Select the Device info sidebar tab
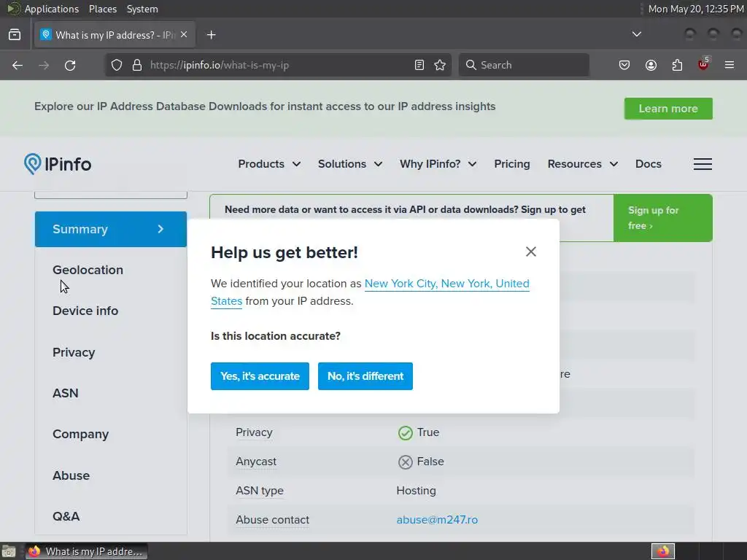Image resolution: width=747 pixels, height=560 pixels. point(85,311)
